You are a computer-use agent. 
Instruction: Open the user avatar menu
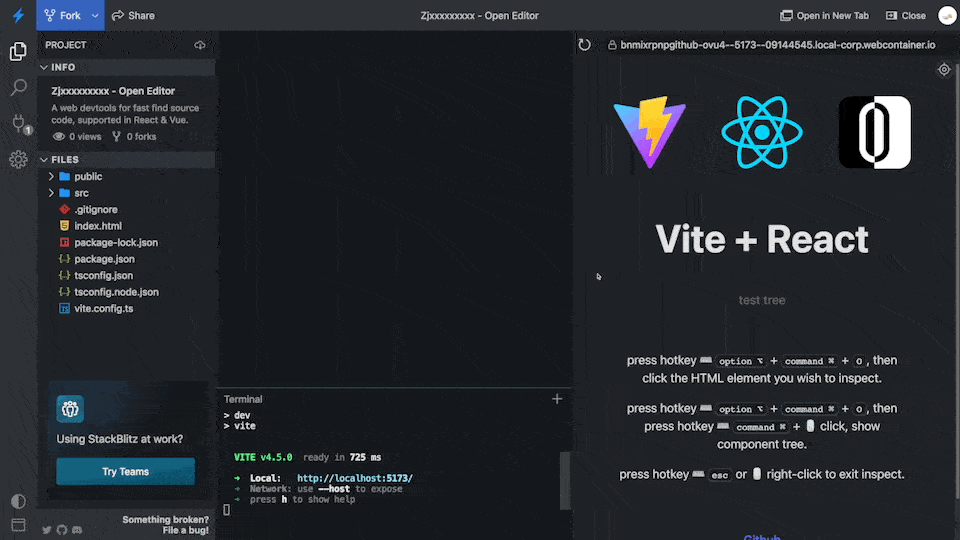[947, 15]
